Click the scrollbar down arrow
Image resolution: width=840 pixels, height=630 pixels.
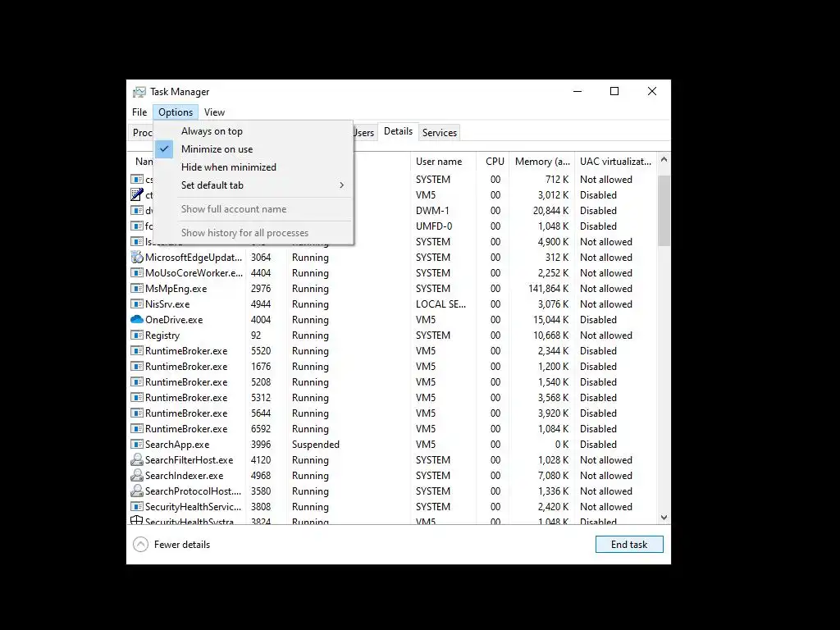[664, 518]
